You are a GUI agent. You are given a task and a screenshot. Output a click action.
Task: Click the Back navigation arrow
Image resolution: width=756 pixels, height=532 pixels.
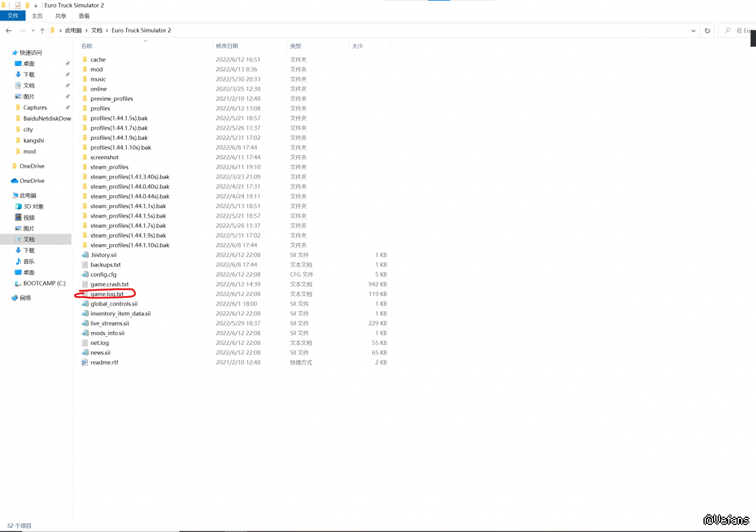[x=9, y=31]
